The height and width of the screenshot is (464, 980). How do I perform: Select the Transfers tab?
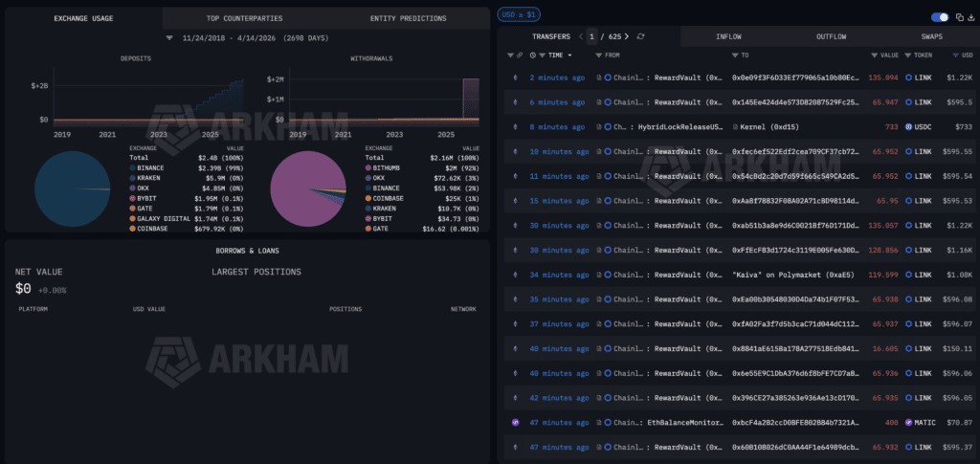(x=551, y=37)
